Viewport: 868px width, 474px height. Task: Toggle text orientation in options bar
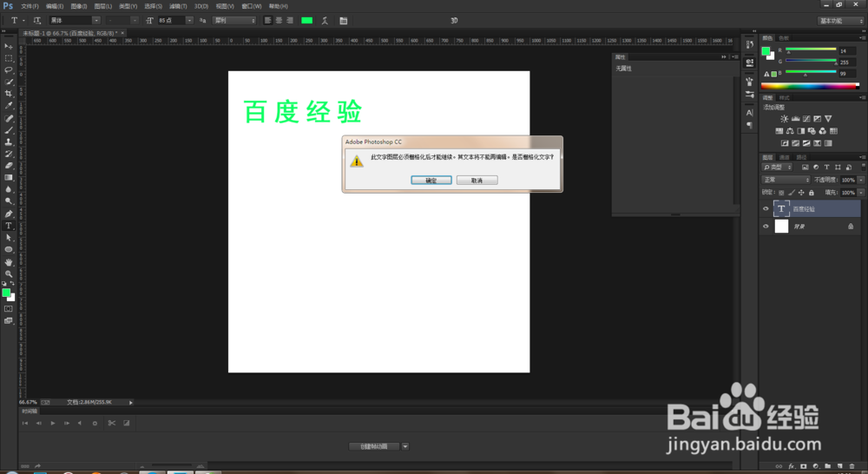point(37,21)
